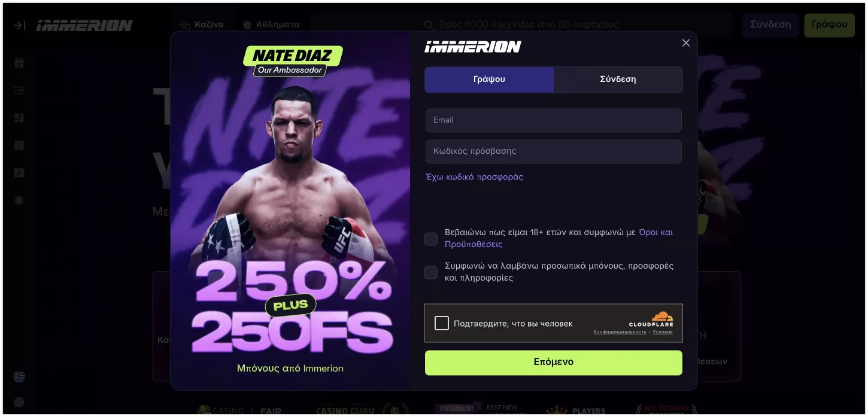Viewport: 868px width, 417px height.
Task: Focus the Κωδικός πρόσβασης password field
Action: tap(554, 151)
